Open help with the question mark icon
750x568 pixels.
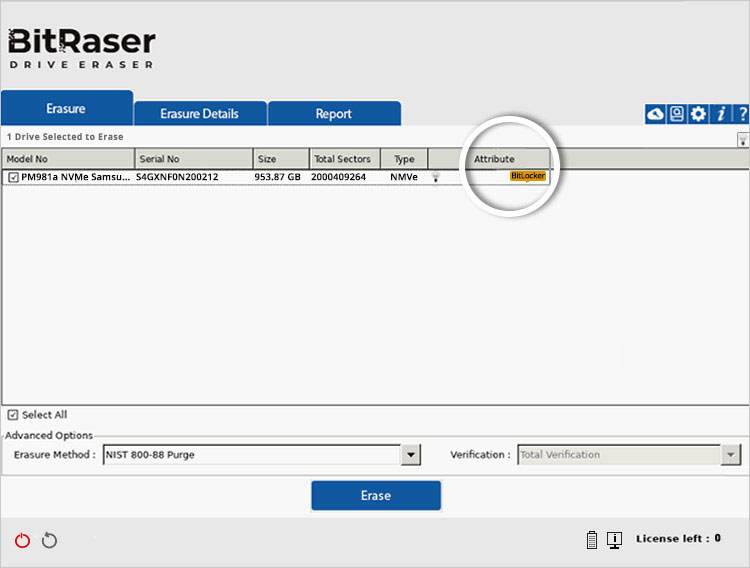point(741,114)
